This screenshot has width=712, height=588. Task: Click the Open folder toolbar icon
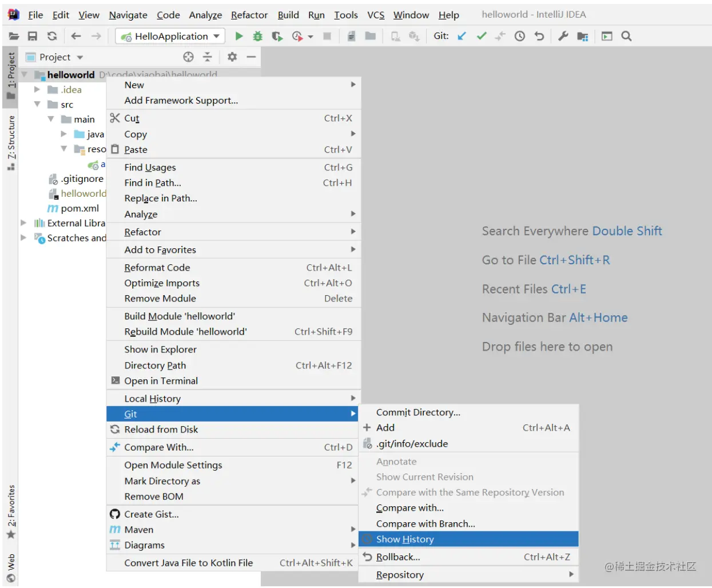pos(14,36)
